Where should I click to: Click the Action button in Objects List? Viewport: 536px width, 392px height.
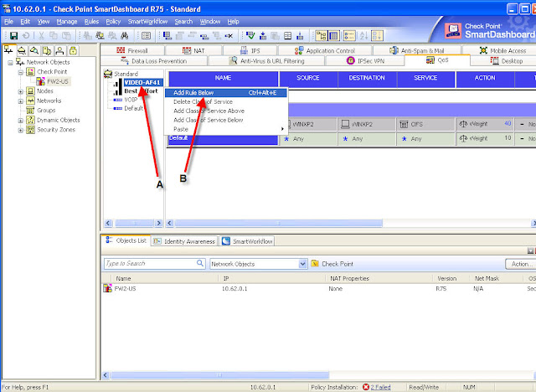click(521, 264)
